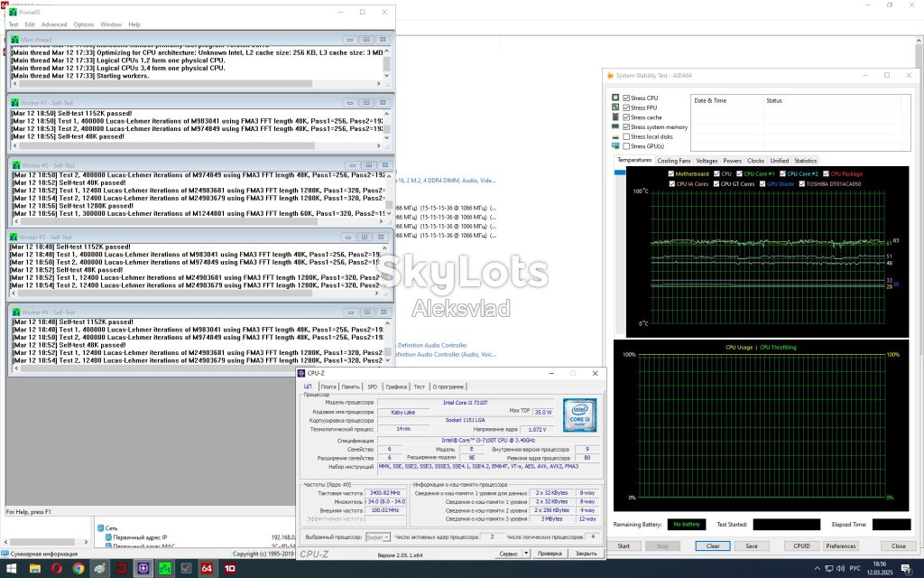Launch Opera browser from taskbar
The width and height of the screenshot is (924, 578).
click(57, 569)
